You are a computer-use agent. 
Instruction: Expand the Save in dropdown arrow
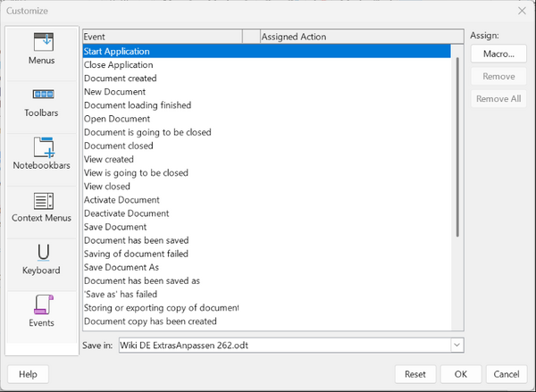point(456,346)
